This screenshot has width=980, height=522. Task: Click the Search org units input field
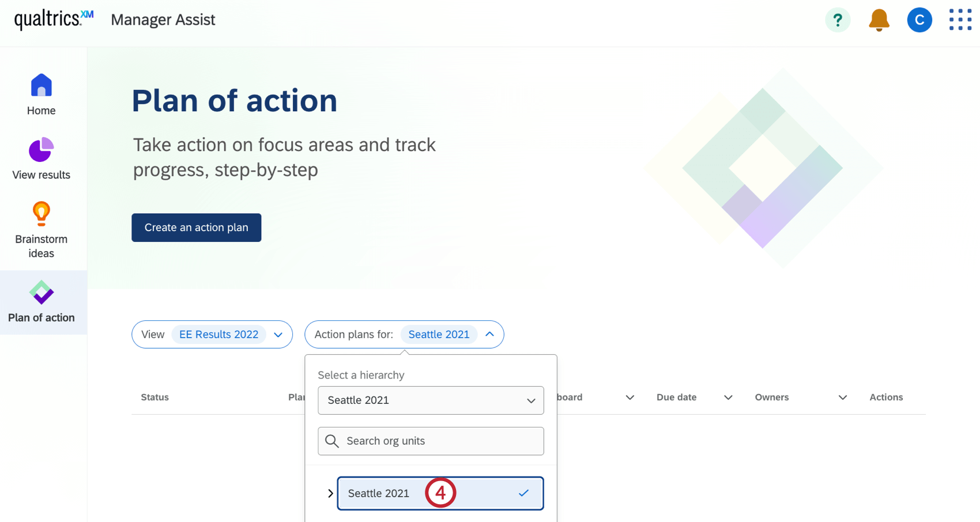pyautogui.click(x=431, y=441)
